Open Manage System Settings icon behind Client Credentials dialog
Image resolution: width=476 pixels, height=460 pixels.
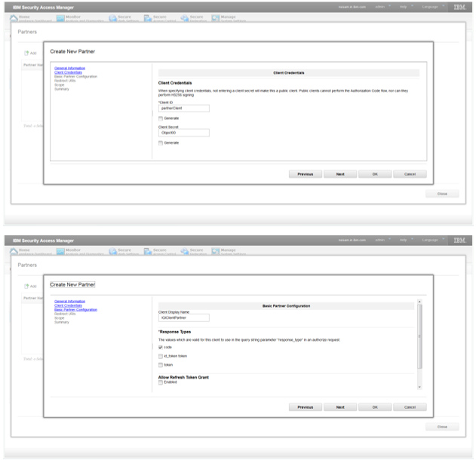(x=216, y=19)
